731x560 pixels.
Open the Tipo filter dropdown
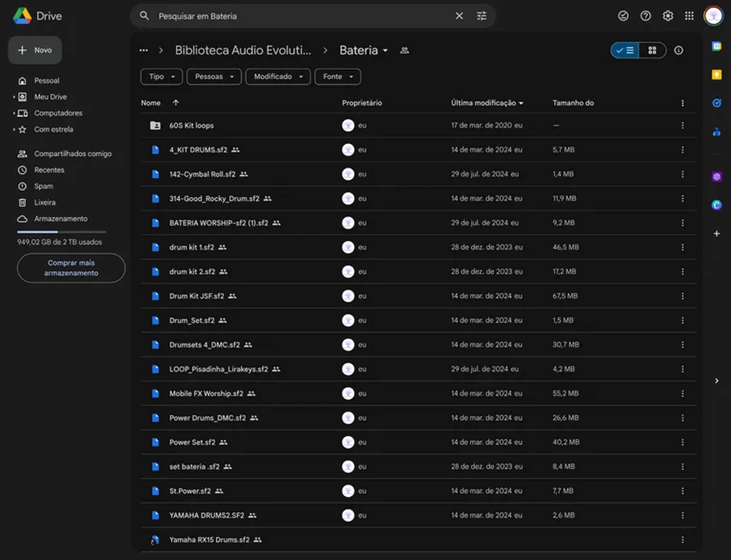[x=162, y=77]
